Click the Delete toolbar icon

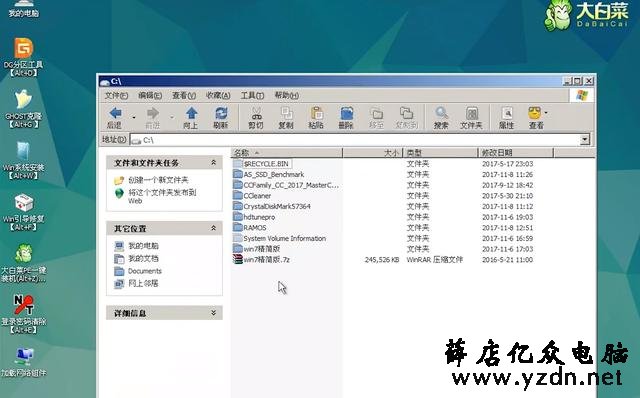tap(346, 118)
